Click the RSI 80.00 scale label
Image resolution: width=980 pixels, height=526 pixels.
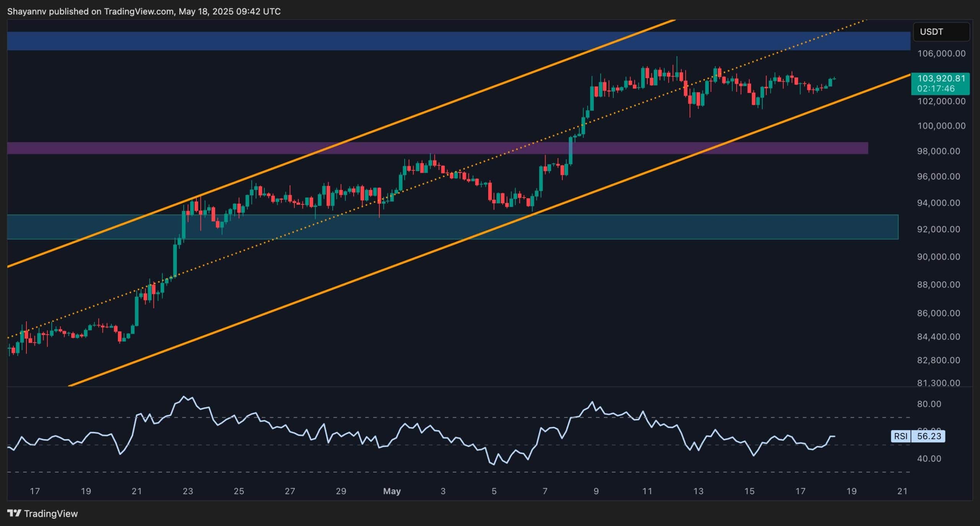[x=929, y=404]
